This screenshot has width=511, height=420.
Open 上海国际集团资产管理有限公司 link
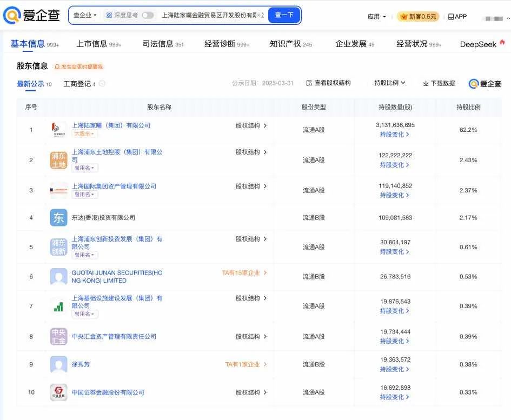pos(114,186)
